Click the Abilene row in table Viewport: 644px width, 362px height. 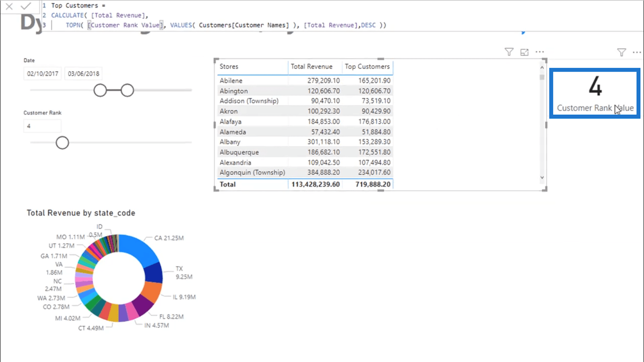pyautogui.click(x=305, y=80)
